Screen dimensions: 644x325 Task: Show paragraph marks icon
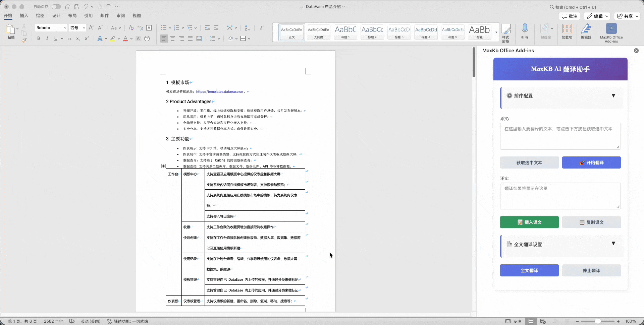tap(262, 28)
